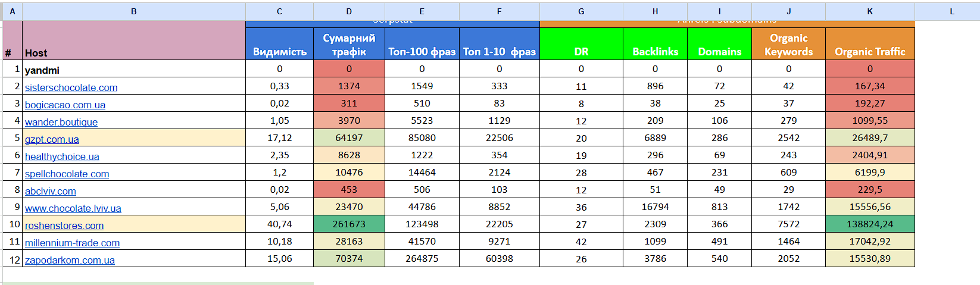The width and height of the screenshot is (980, 285).
Task: Click the Organic Traffic header cell
Action: tap(870, 43)
